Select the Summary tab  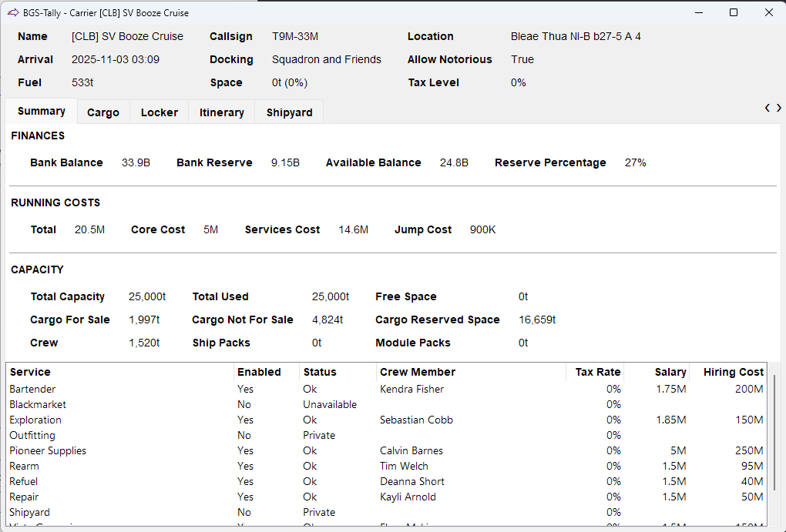point(40,112)
